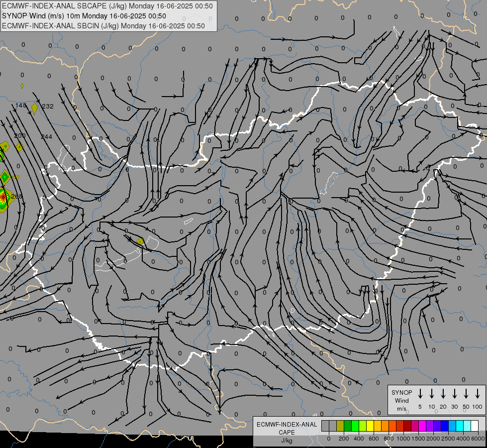
Task: Click the CAPE legend tick label 400
Action: coord(359,439)
